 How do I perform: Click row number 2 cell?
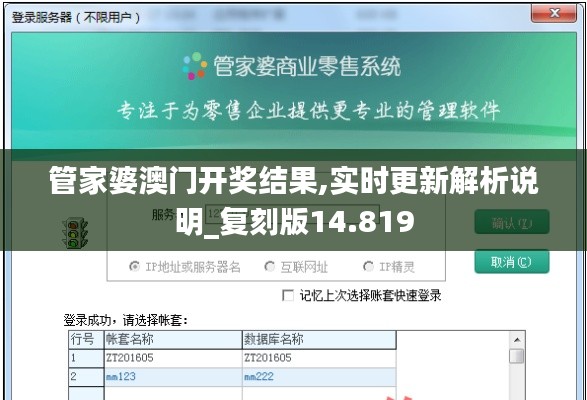86,377
